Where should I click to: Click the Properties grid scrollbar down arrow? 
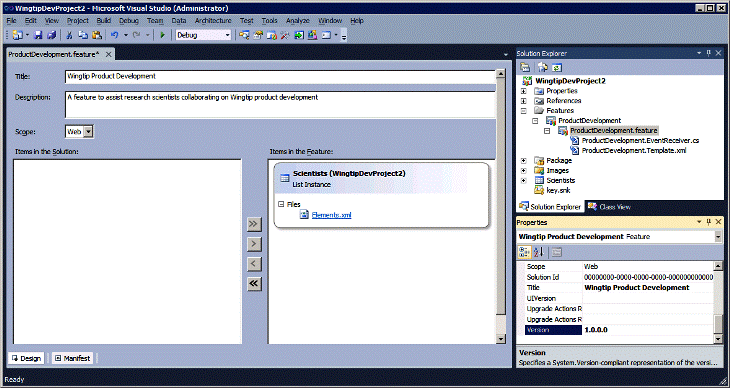click(718, 340)
